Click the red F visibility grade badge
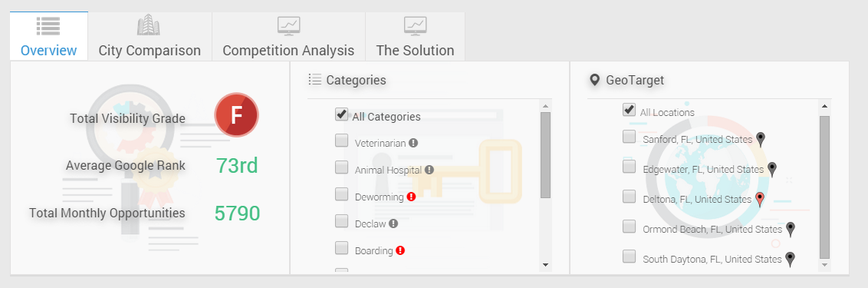 tap(236, 115)
